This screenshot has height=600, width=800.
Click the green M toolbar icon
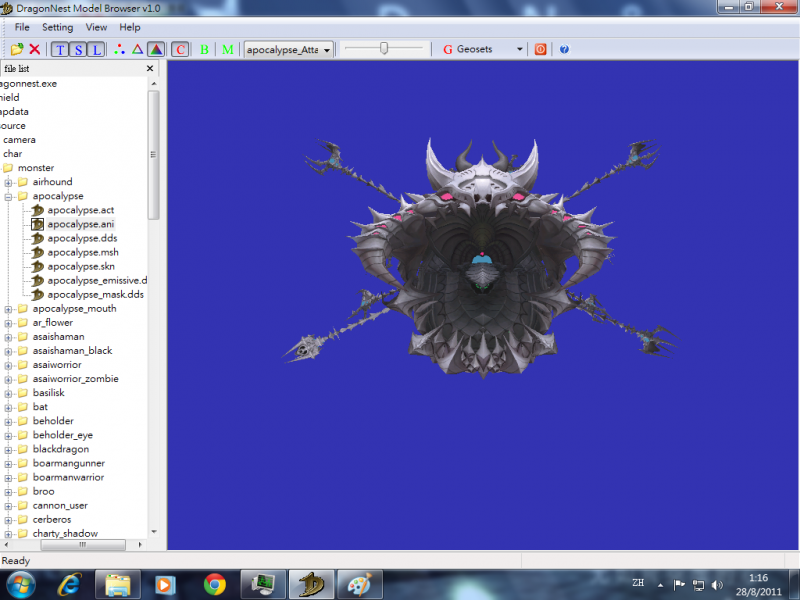point(228,49)
